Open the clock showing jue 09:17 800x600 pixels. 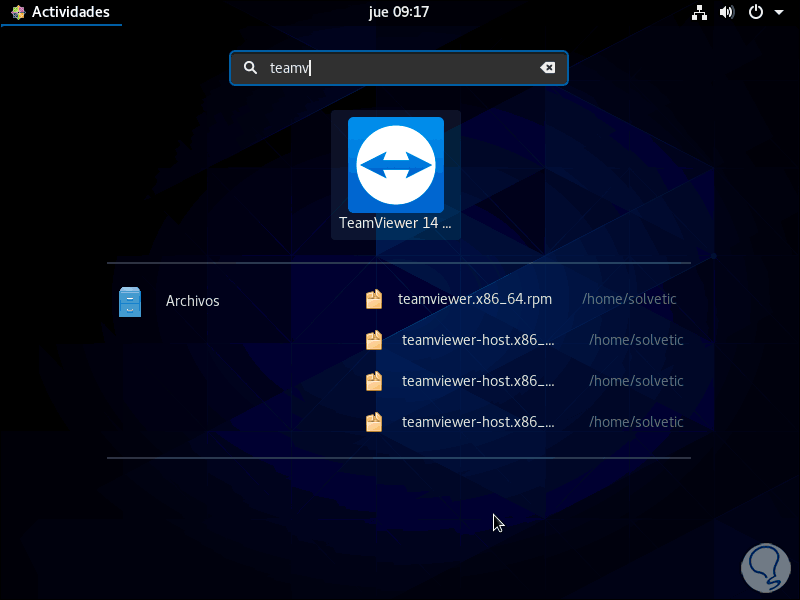(399, 12)
